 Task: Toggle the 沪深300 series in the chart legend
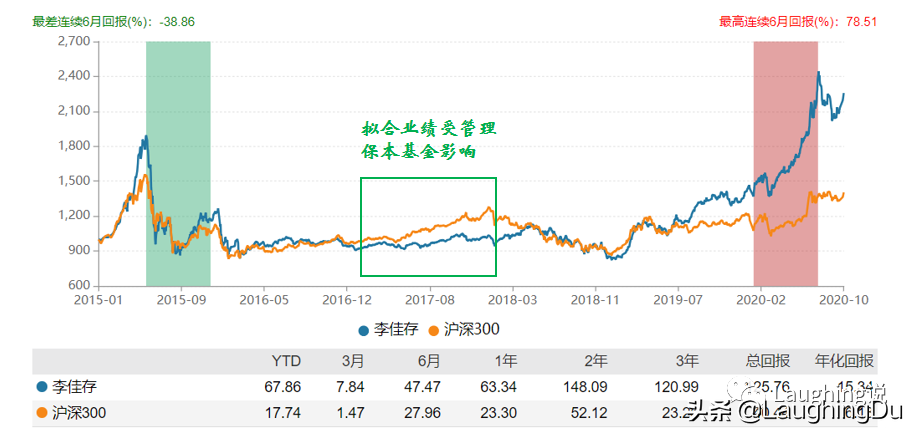point(464,330)
